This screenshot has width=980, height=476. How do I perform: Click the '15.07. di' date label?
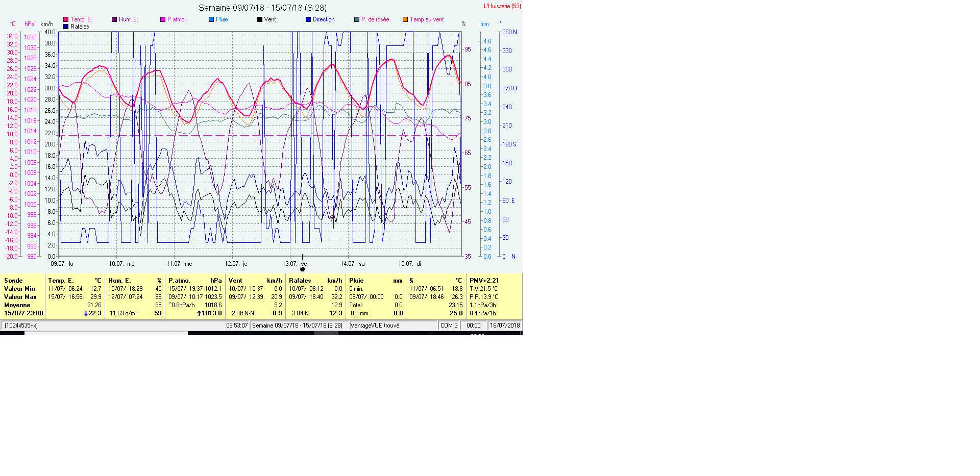coord(409,264)
